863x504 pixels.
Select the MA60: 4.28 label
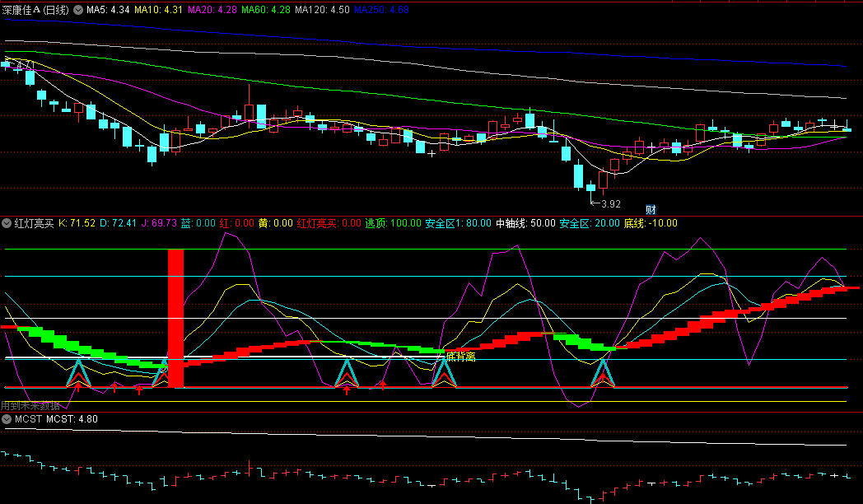266,10
